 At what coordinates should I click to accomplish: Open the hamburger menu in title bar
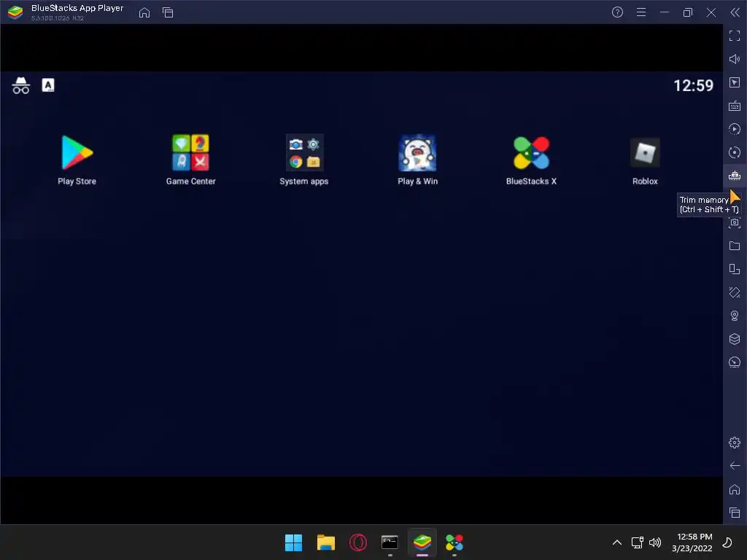[641, 12]
